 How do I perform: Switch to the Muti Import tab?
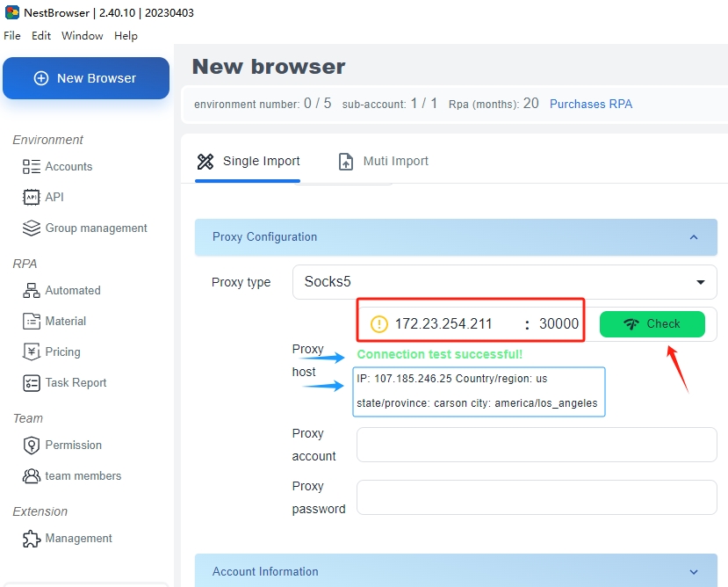point(384,161)
